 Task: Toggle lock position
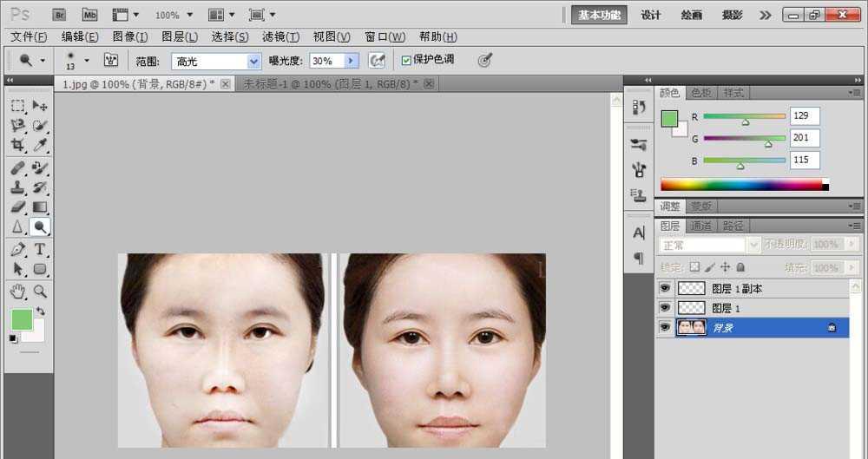click(725, 267)
